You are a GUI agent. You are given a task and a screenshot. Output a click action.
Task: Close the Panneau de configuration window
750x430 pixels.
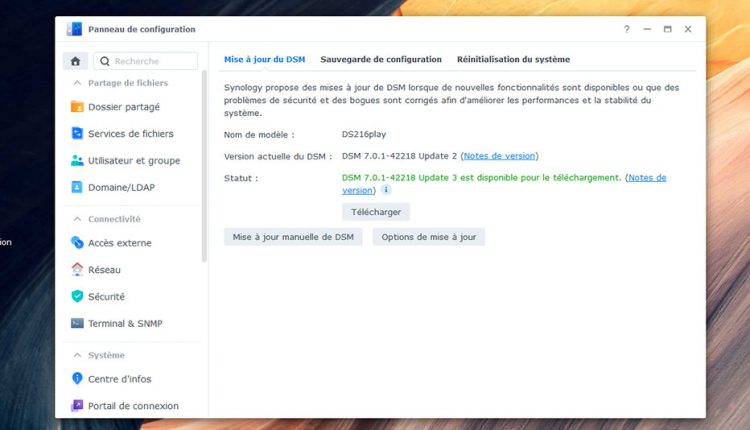tap(688, 29)
